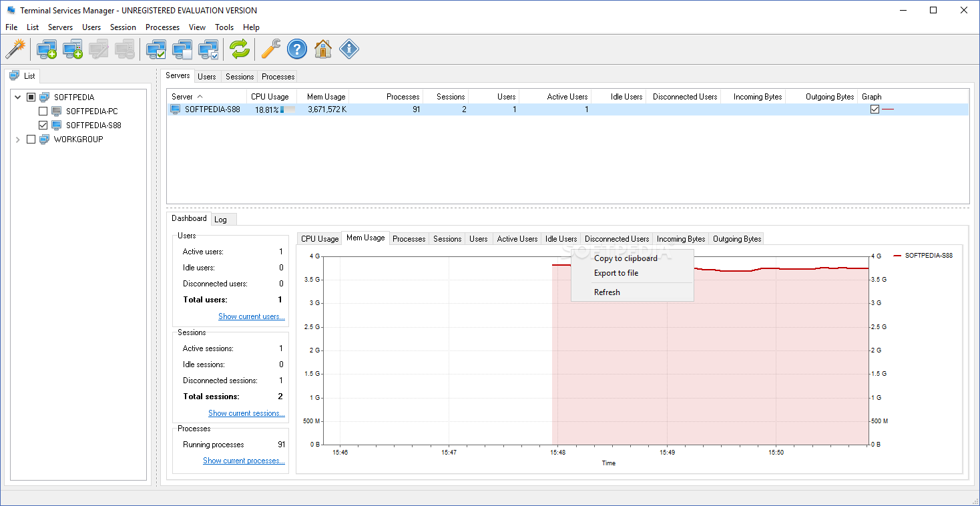
Task: Sort by the Server column header
Action: 206,97
